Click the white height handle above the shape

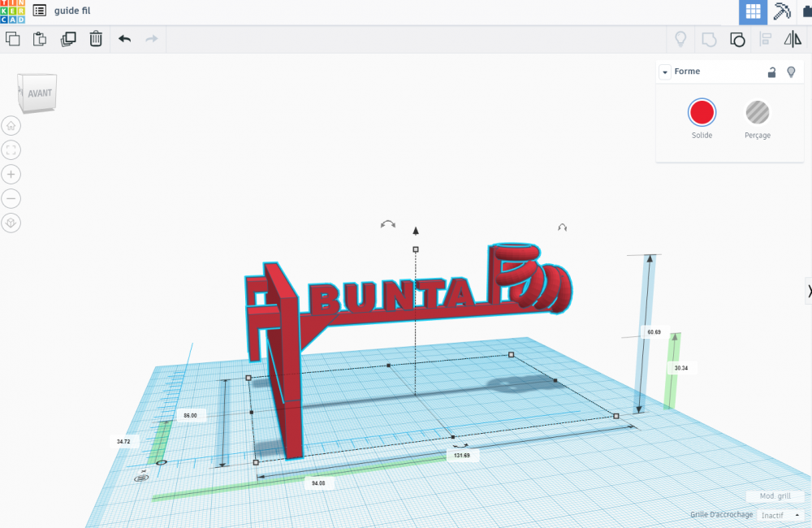(415, 249)
